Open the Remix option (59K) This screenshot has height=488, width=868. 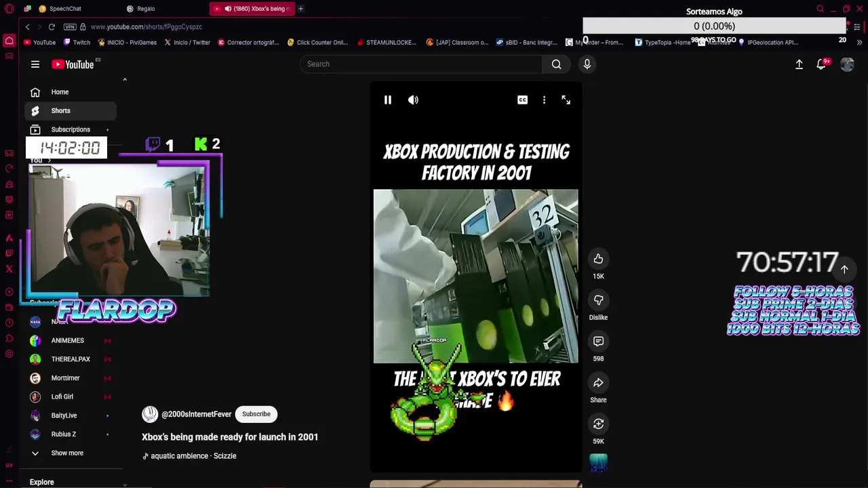click(598, 424)
